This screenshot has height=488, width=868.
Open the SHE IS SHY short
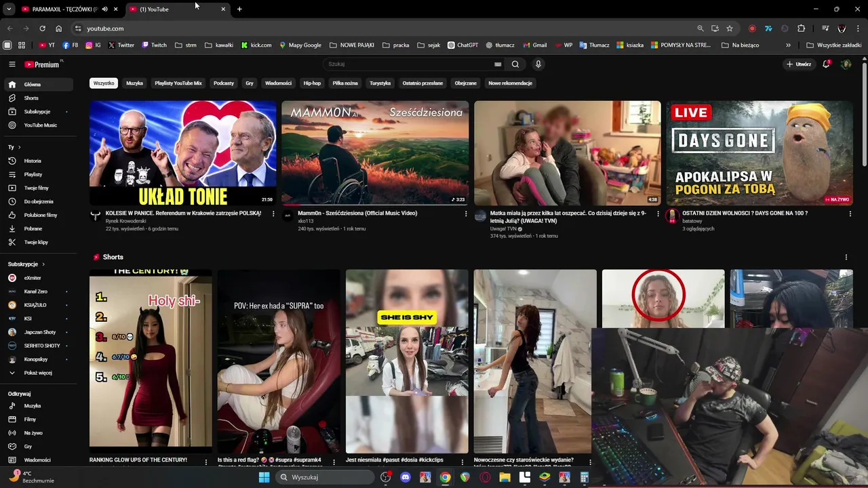(407, 361)
